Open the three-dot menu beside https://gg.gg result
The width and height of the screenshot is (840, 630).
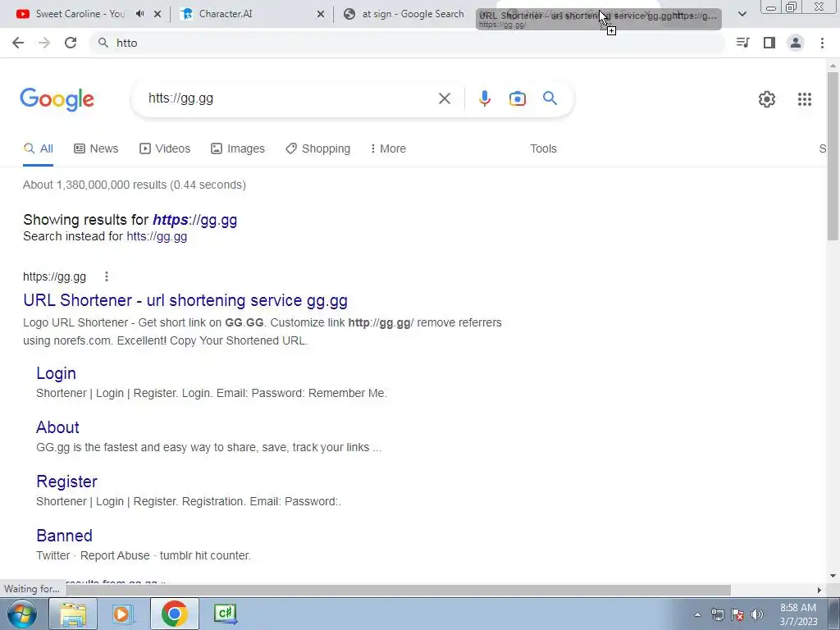tap(107, 276)
